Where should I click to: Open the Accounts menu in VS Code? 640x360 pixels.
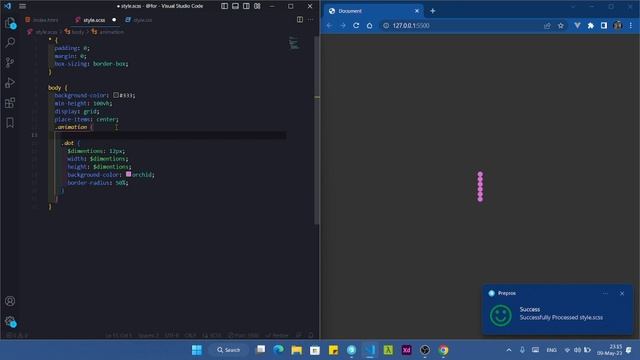(x=10, y=301)
